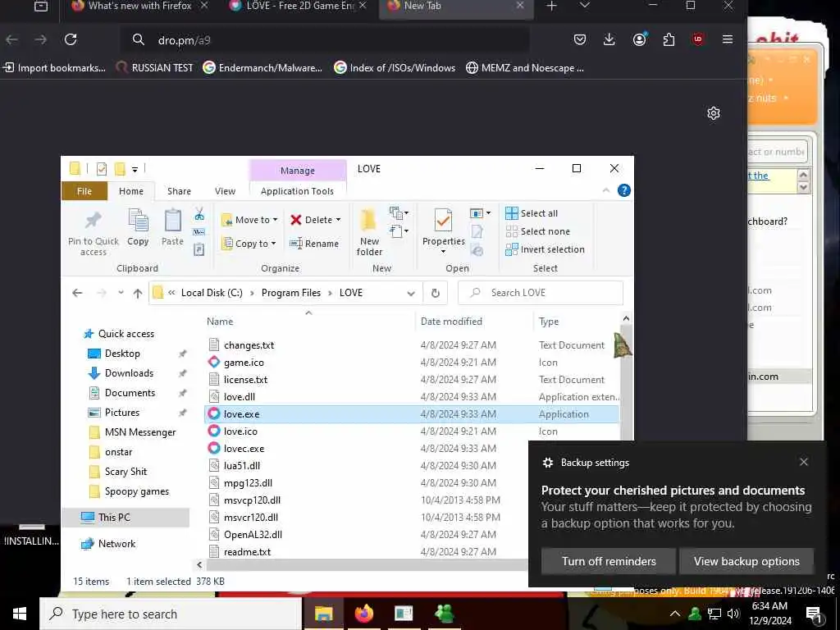Screen dimensions: 840x630
Task: Expand Delete dropdown arrow
Action: click(x=338, y=220)
